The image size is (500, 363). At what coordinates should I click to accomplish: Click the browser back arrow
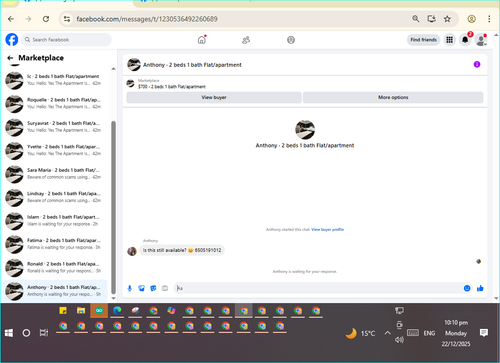click(x=11, y=19)
